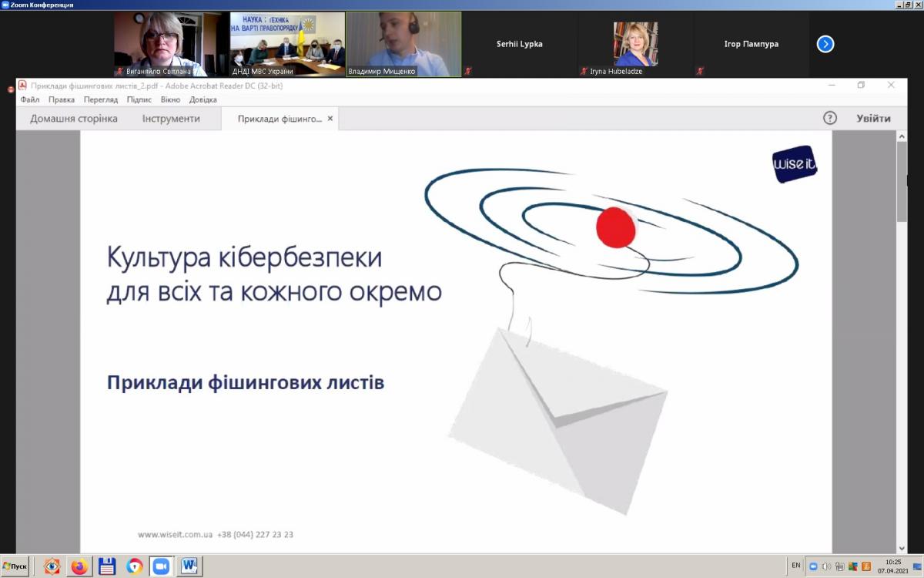Viewport: 924px width, 578px height.
Task: Click the vertical scrollbar thumb in Acrobat
Action: 902,182
